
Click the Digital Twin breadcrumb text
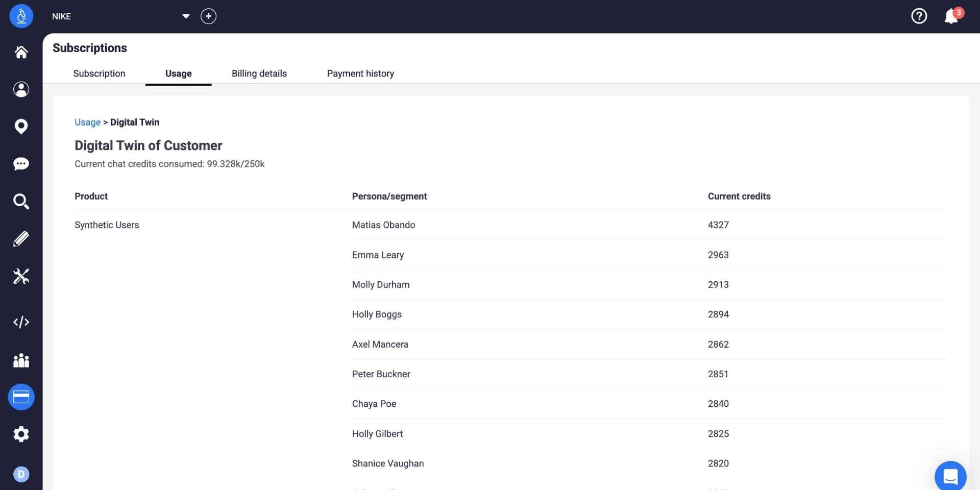[135, 122]
